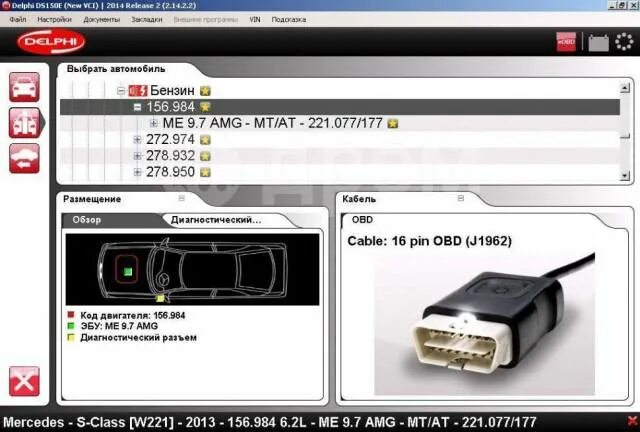
Task: Click the yellow Диагностический разъем legend swatch
Action: point(71,338)
